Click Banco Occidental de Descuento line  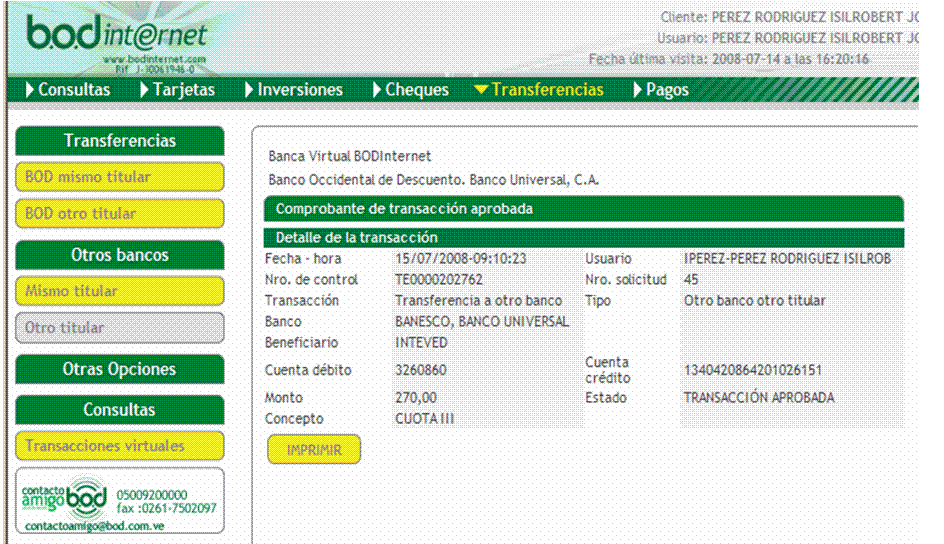[x=433, y=180]
